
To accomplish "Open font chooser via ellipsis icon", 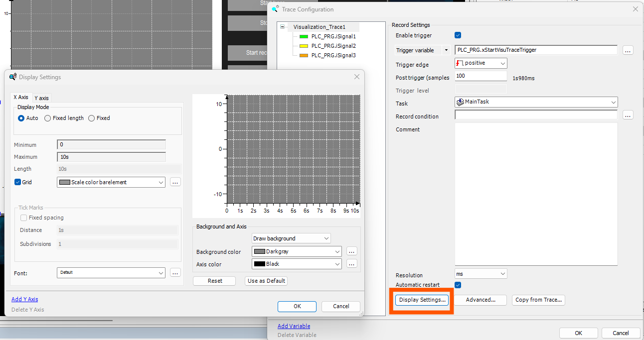I will pos(175,273).
